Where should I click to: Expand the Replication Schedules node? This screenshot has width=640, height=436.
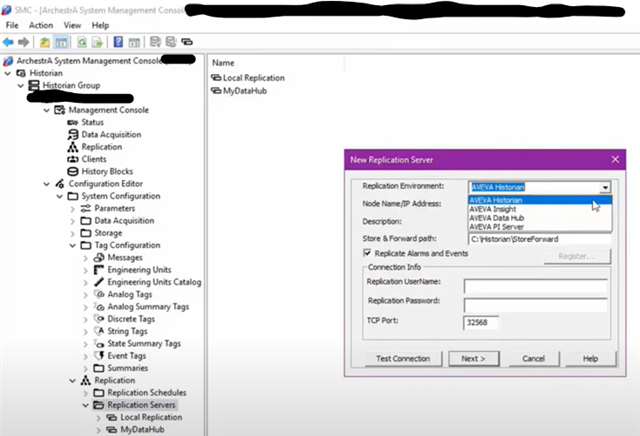coord(86,393)
